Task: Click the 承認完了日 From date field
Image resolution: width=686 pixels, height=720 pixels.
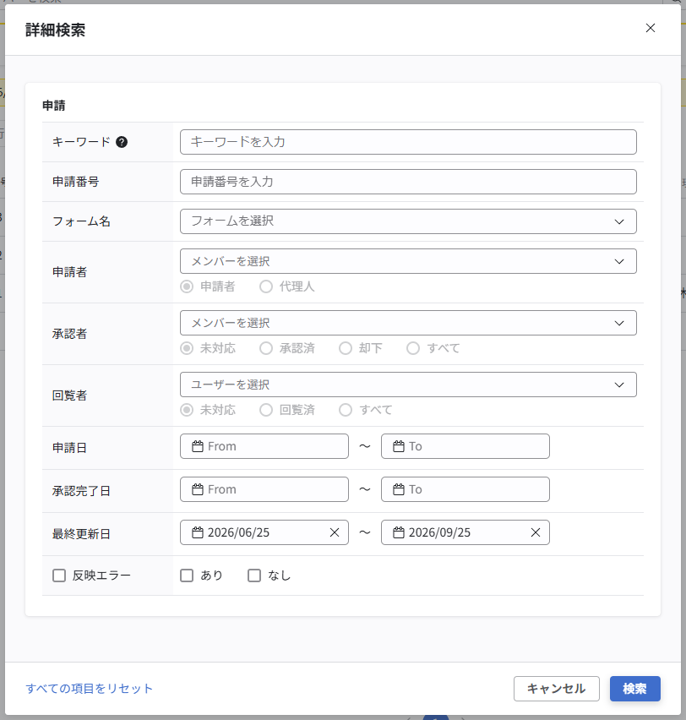Action: click(x=264, y=489)
